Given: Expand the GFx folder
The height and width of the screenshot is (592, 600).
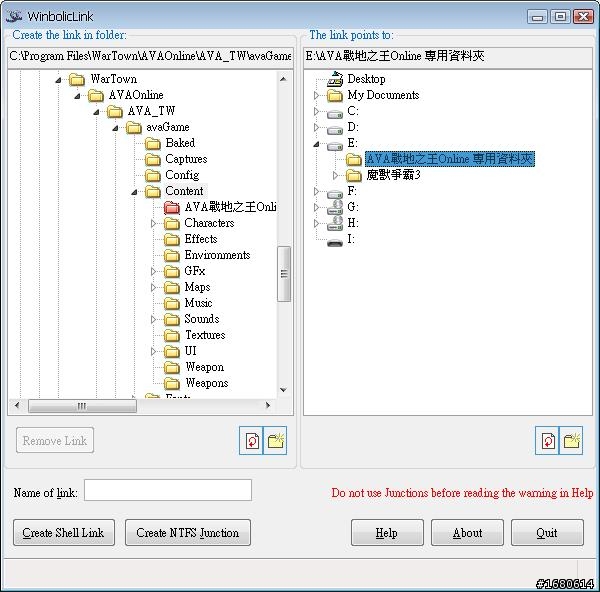Looking at the screenshot, I should pos(153,271).
